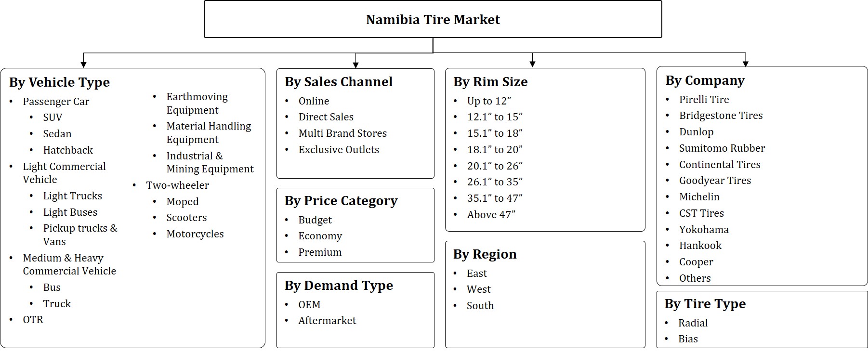Image resolution: width=868 pixels, height=352 pixels.
Task: Click the By Sales Channel heading
Action: click(339, 82)
